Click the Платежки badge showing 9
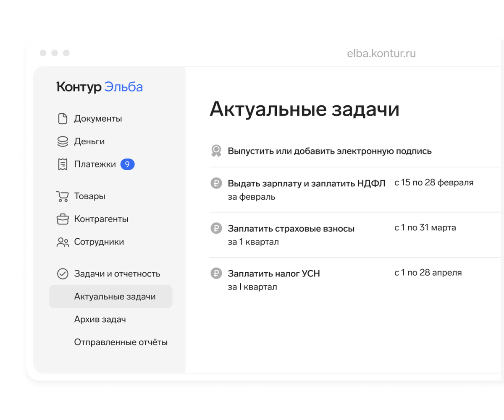The height and width of the screenshot is (420, 504). 127,164
